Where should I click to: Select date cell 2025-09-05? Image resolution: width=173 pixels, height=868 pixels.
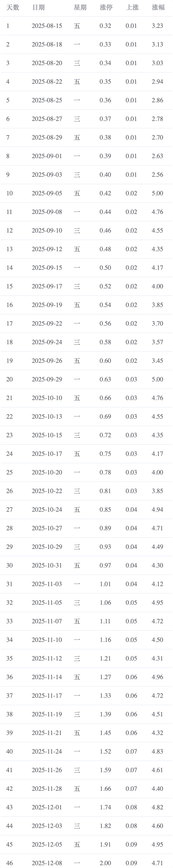[x=47, y=194]
